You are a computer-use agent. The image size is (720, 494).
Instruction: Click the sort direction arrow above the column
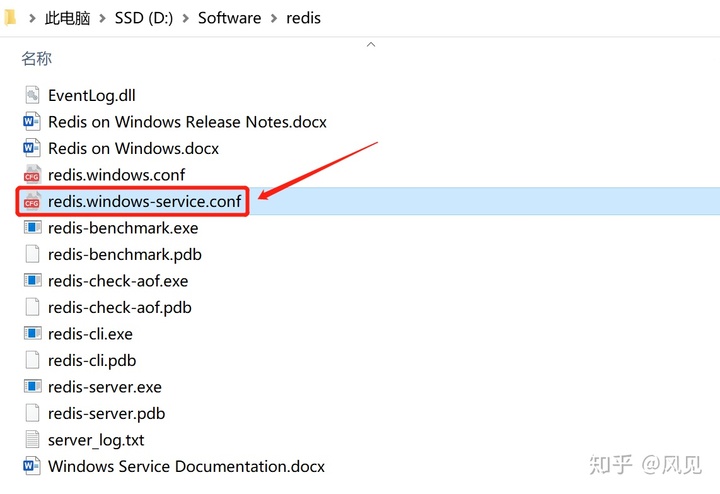pyautogui.click(x=371, y=45)
